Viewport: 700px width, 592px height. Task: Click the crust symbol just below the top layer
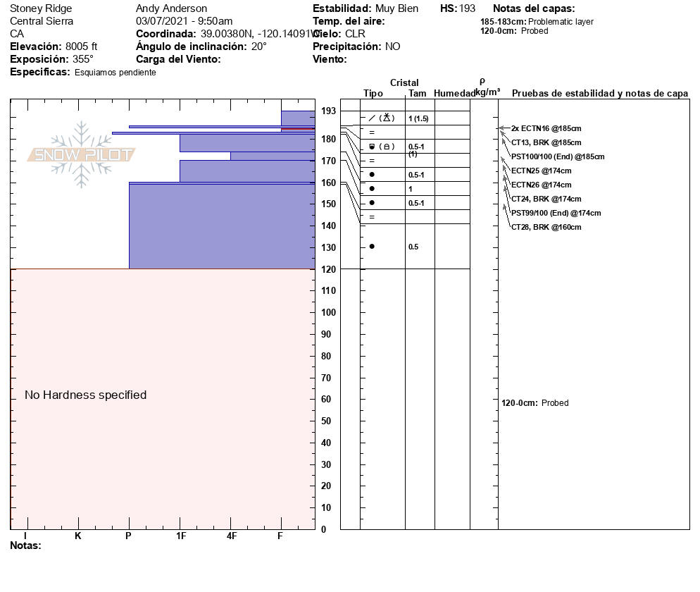[372, 132]
